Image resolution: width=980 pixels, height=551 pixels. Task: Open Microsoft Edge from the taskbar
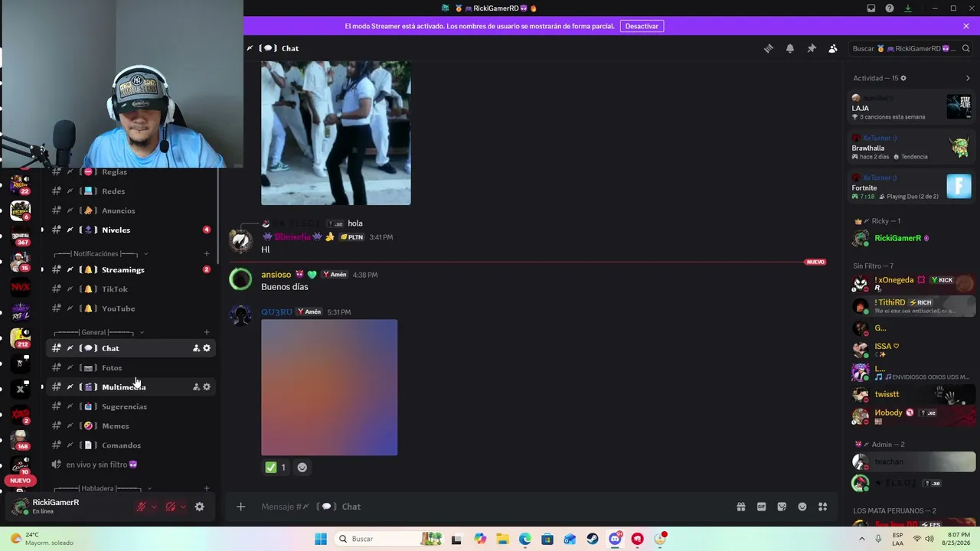click(x=525, y=539)
